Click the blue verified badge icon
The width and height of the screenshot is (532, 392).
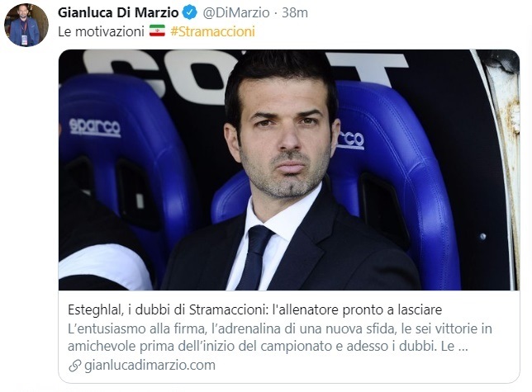(190, 12)
